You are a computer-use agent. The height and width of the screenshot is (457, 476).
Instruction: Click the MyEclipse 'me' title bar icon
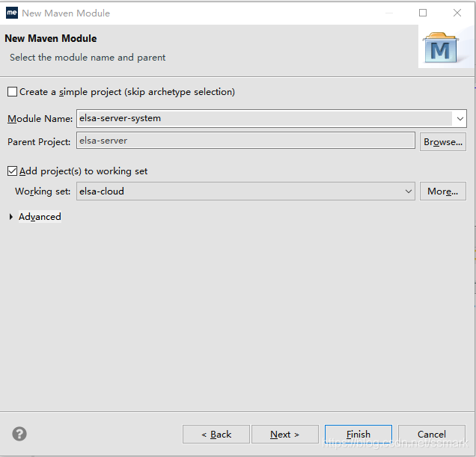coord(12,13)
